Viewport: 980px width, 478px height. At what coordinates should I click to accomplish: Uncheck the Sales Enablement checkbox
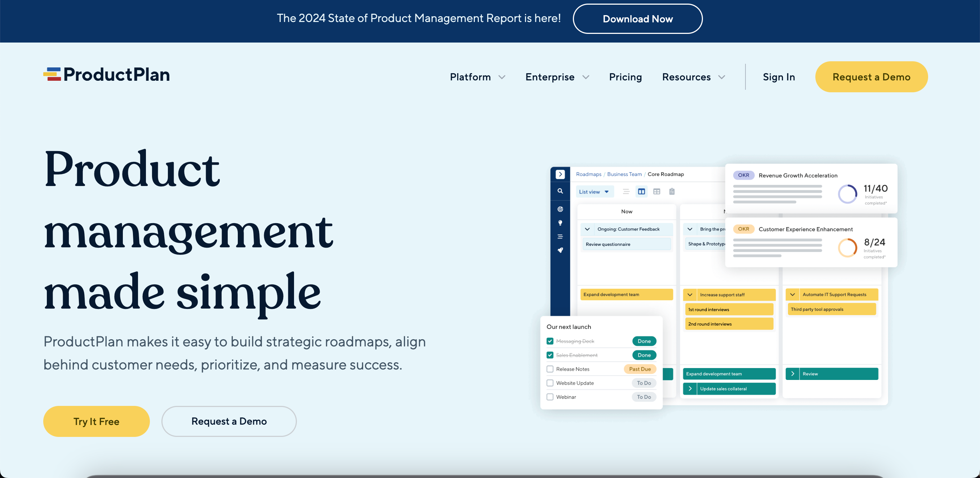(x=550, y=355)
